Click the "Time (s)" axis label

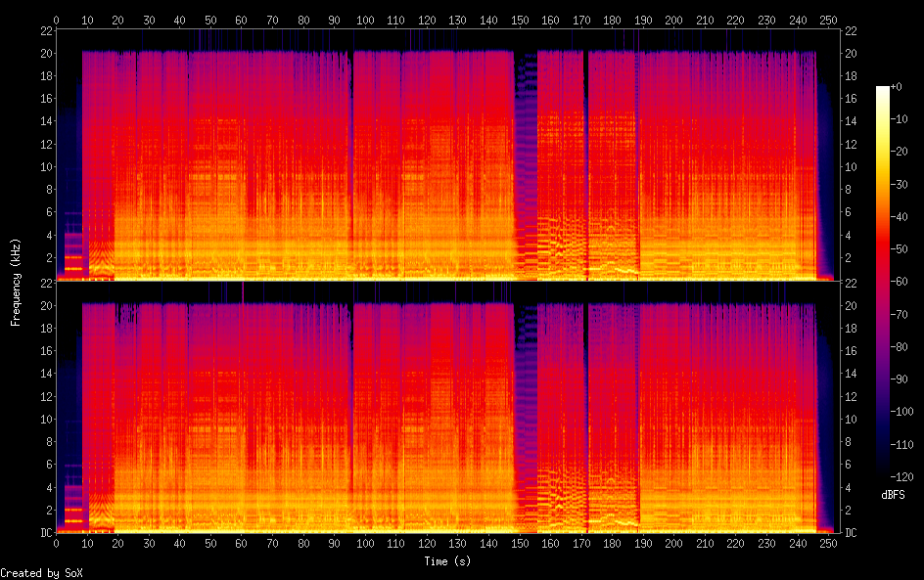coord(447,560)
